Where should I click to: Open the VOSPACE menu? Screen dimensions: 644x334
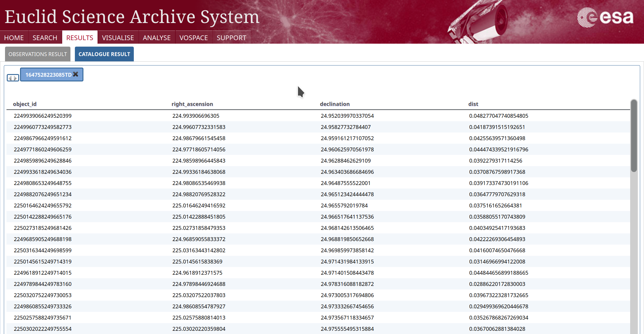coord(194,38)
